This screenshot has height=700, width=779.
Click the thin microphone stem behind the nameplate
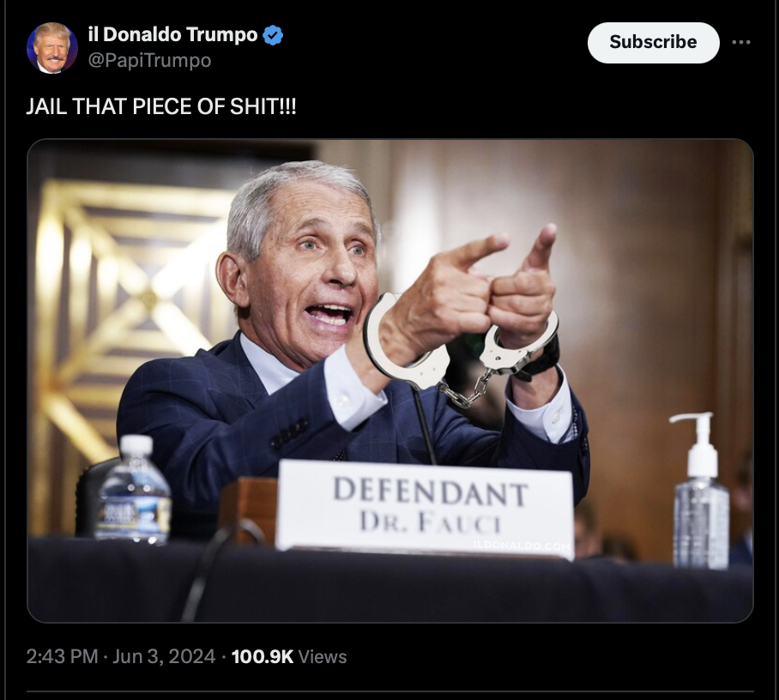click(425, 426)
